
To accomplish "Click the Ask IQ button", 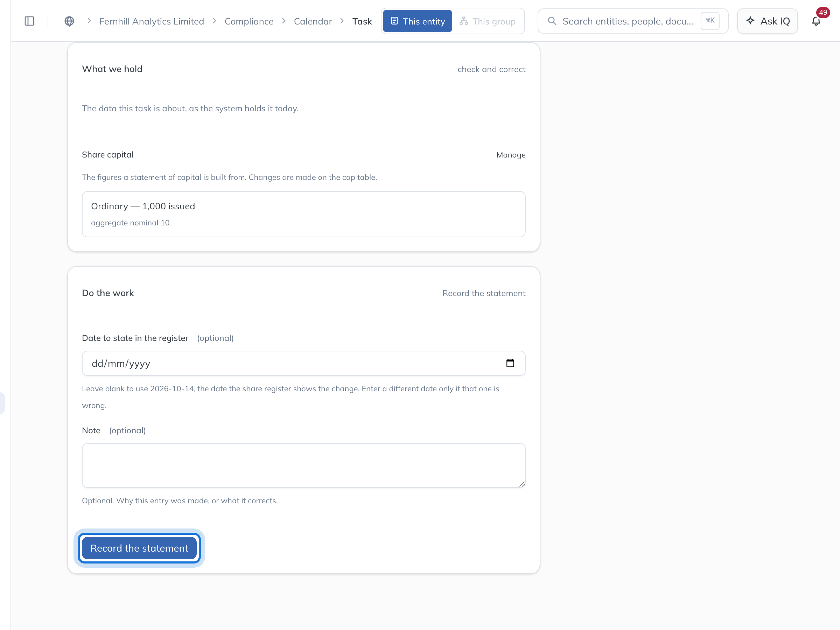I will [768, 21].
